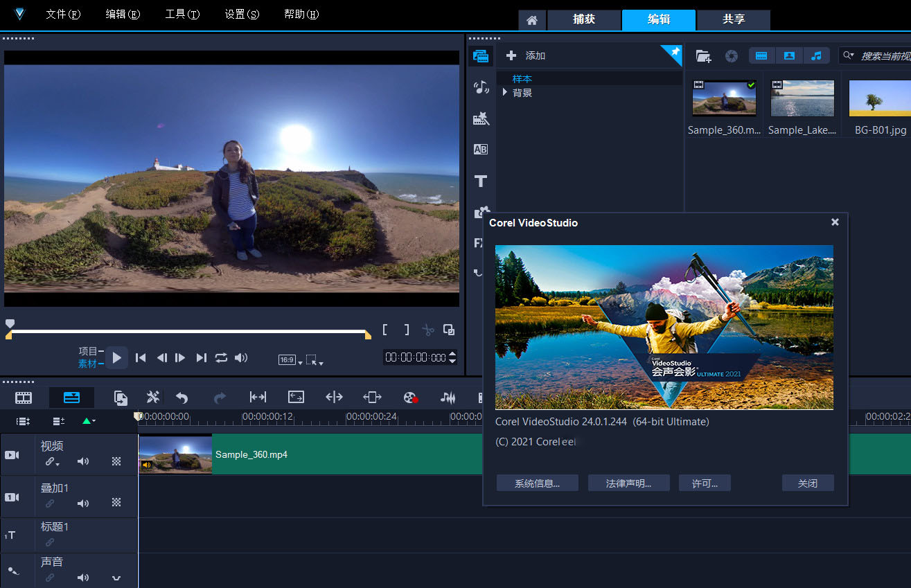Open the Sound Mixer icon
The width and height of the screenshot is (911, 588).
[448, 398]
